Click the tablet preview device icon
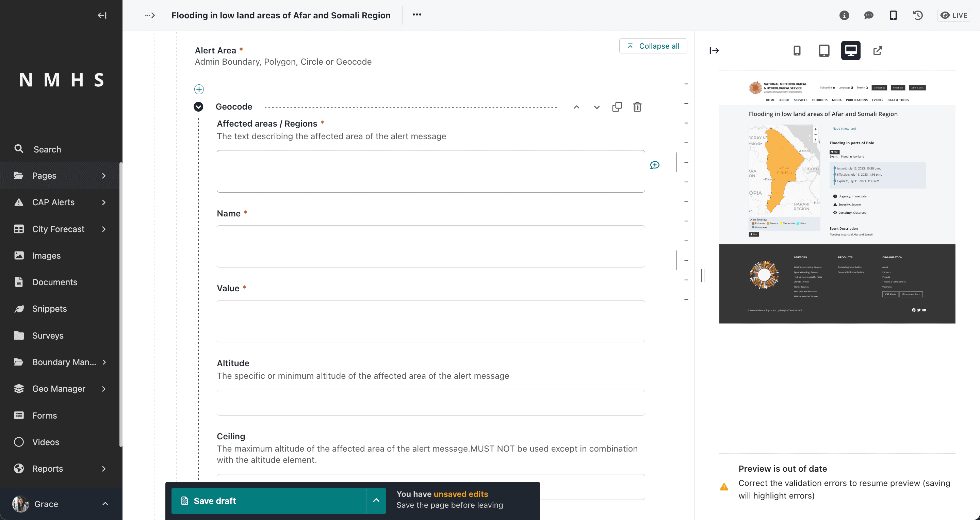 [x=824, y=51]
